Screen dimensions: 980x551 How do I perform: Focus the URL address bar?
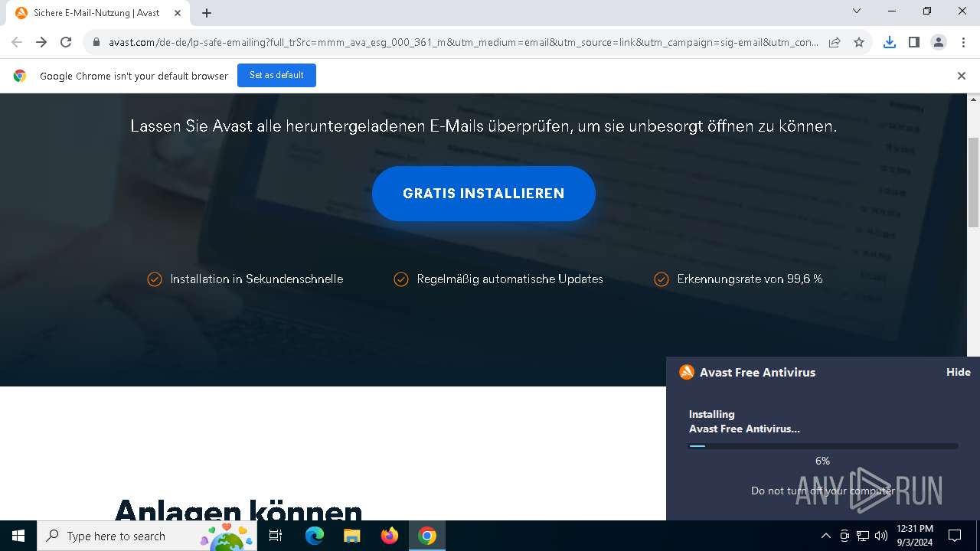click(x=463, y=42)
